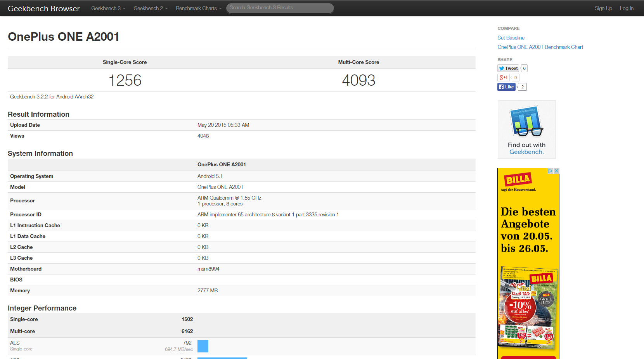Click the Model value OnePlus ONE A2001
644x359 pixels.
(220, 187)
